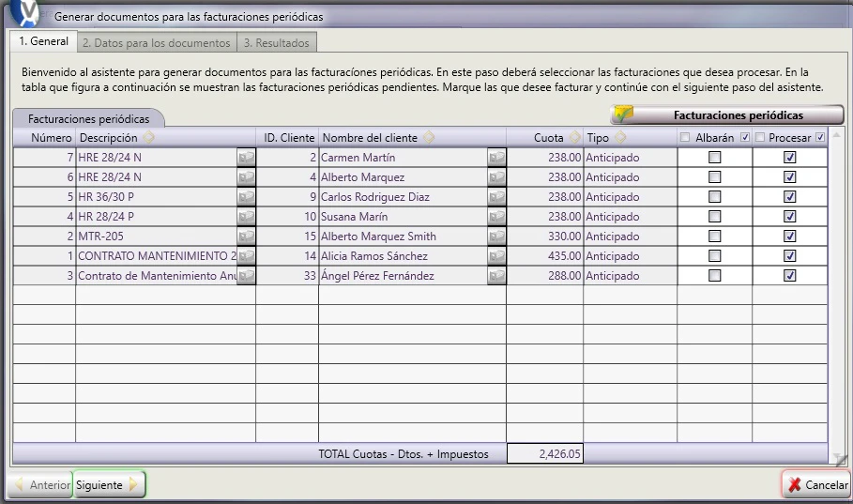
Task: Open client lookup icon for Carmen Martín
Action: pos(496,158)
